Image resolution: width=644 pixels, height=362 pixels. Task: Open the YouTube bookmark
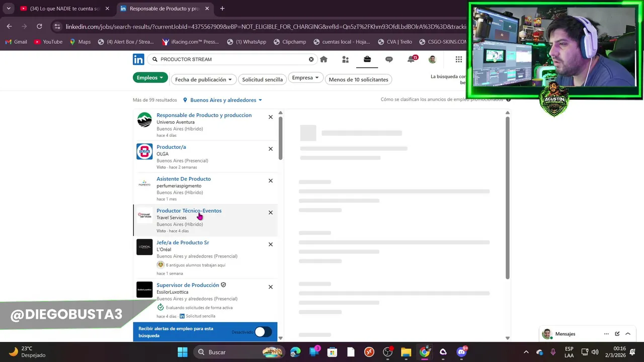tap(48, 42)
